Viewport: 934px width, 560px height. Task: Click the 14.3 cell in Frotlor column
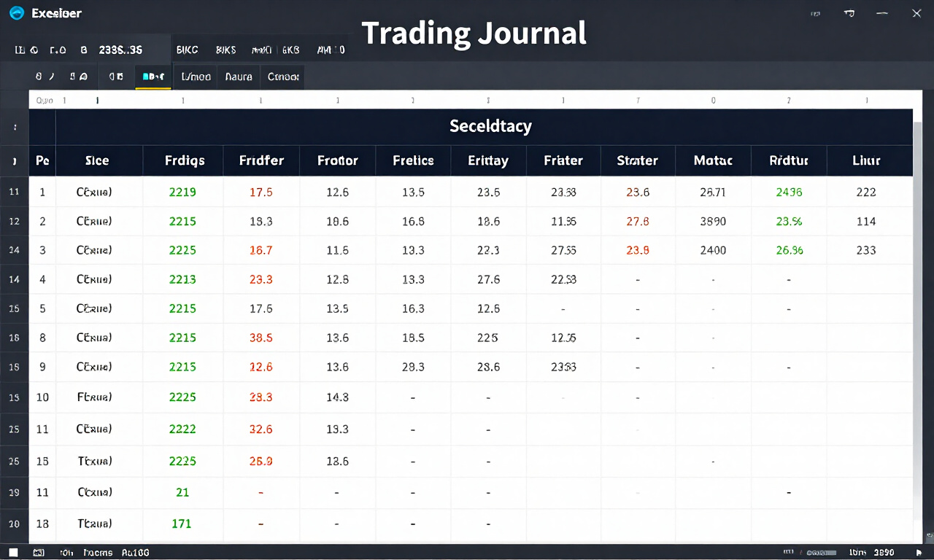point(337,398)
